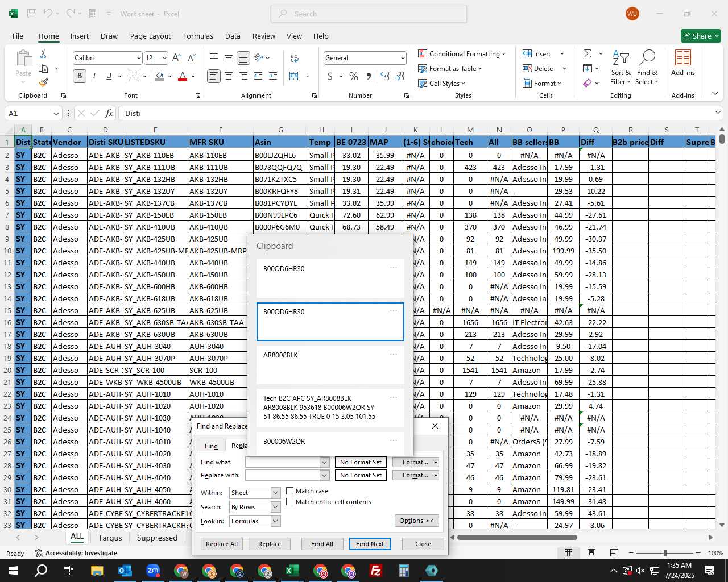Click the Format Painter brush icon
Screen dimensions: 728x582
coord(43,82)
